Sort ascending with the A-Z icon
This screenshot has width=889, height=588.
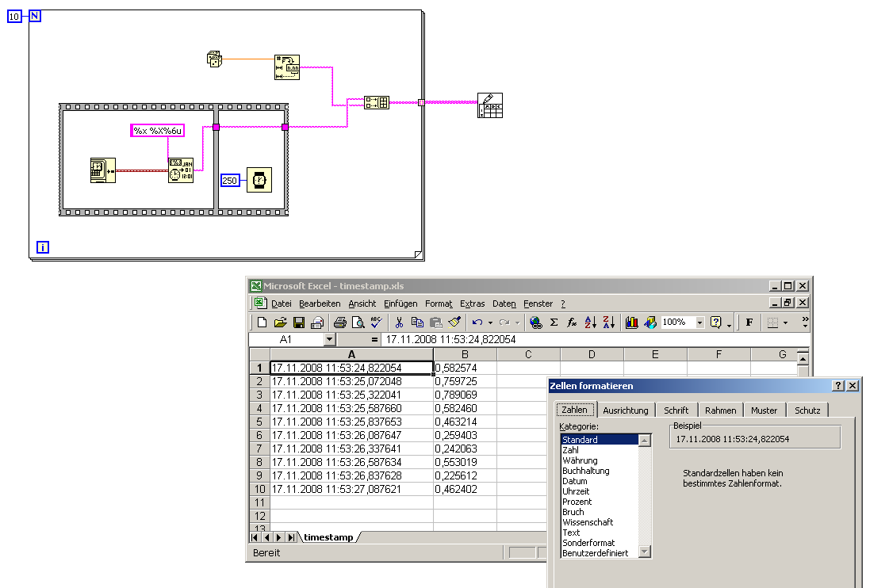click(590, 323)
